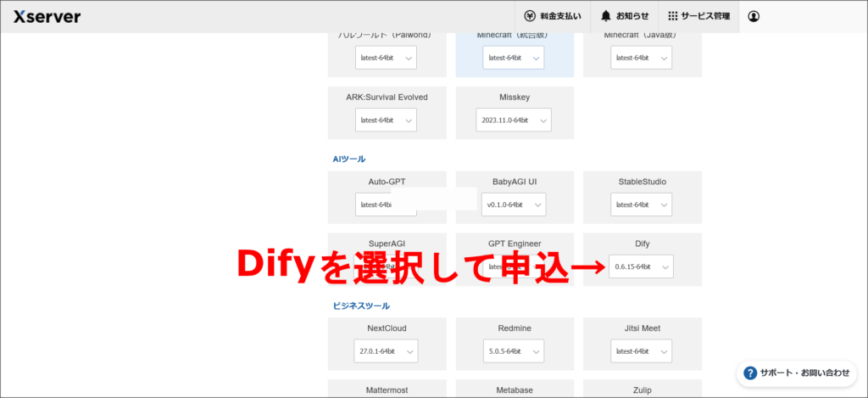The image size is (868, 398).
Task: Select the Zulip application card
Action: [x=643, y=390]
